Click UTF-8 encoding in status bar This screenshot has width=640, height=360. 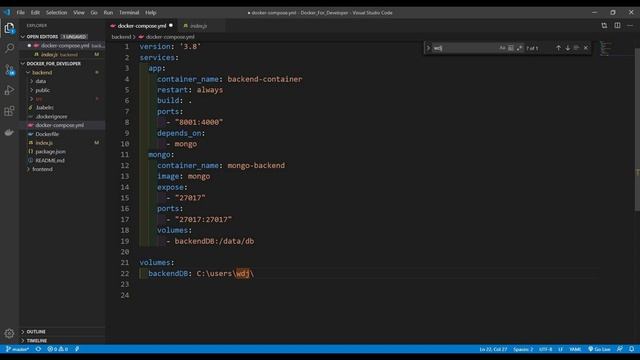click(x=546, y=349)
